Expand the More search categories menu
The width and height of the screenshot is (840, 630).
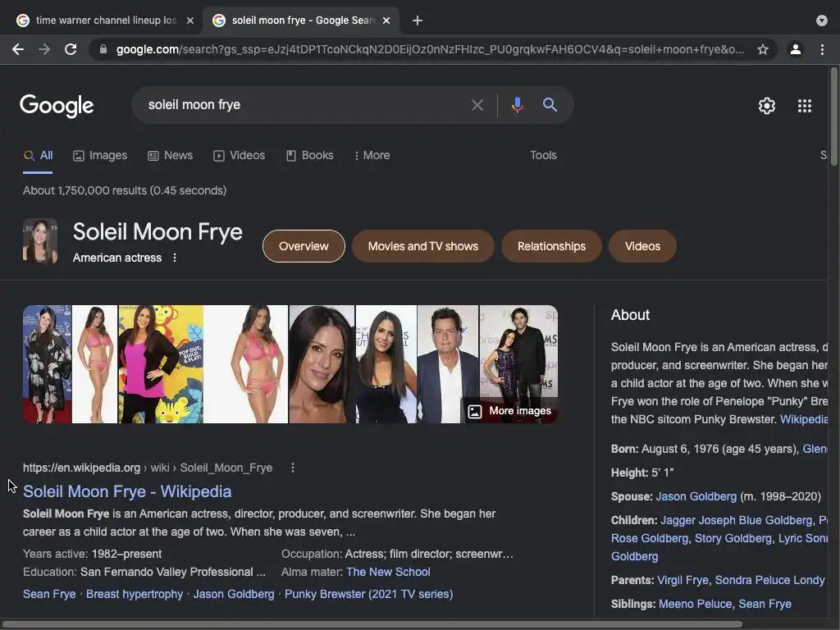(372, 155)
